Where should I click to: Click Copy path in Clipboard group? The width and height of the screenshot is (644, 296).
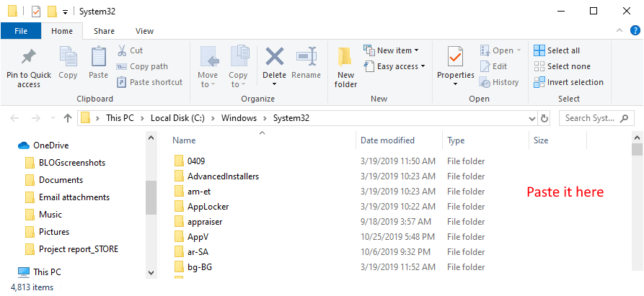pos(142,66)
